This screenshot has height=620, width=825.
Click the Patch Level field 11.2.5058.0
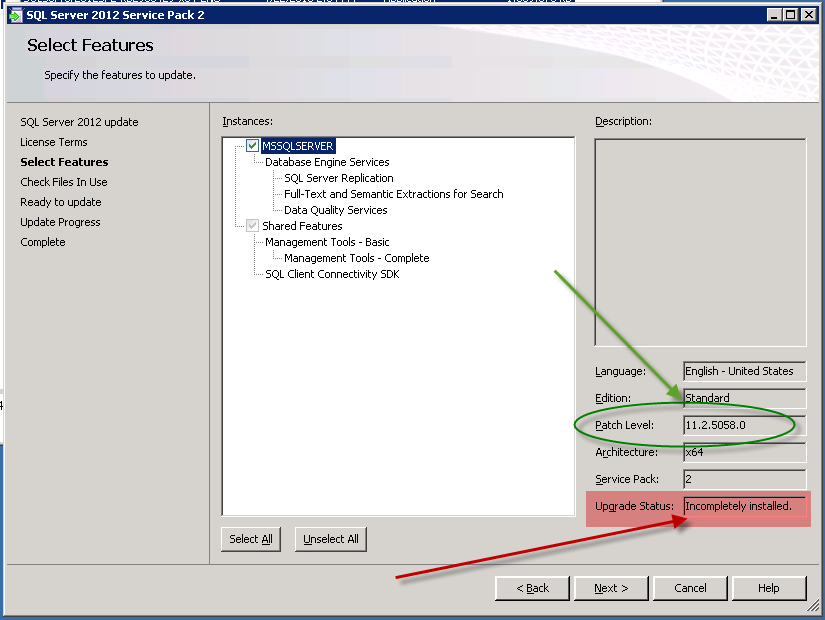744,425
